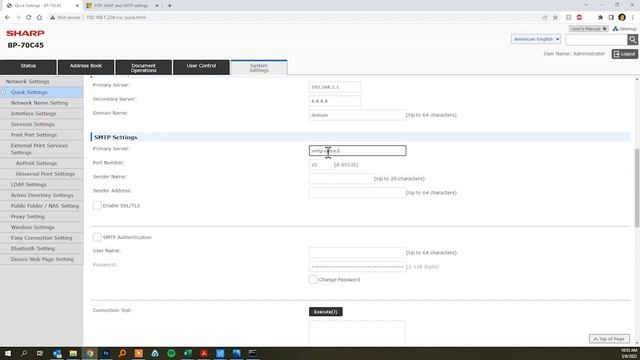The height and width of the screenshot is (360, 640).
Task: Open the Chrome profile avatar
Action: 622,18
